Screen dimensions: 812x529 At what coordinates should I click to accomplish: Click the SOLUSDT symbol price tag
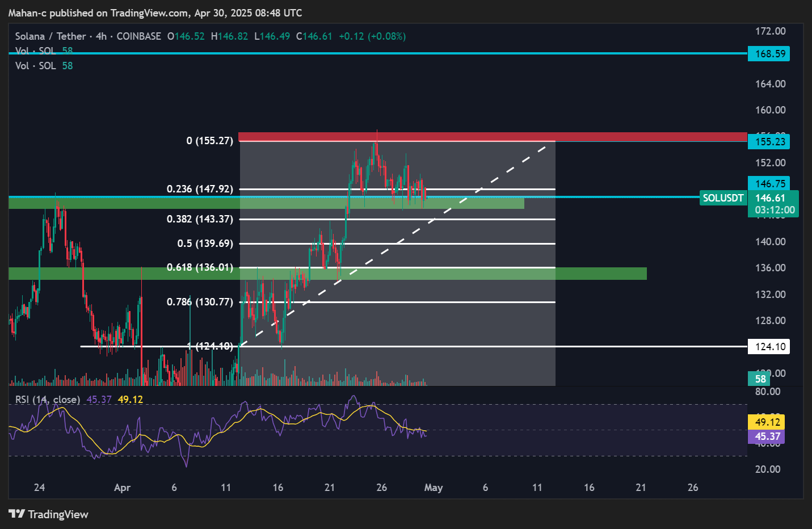[x=722, y=198]
